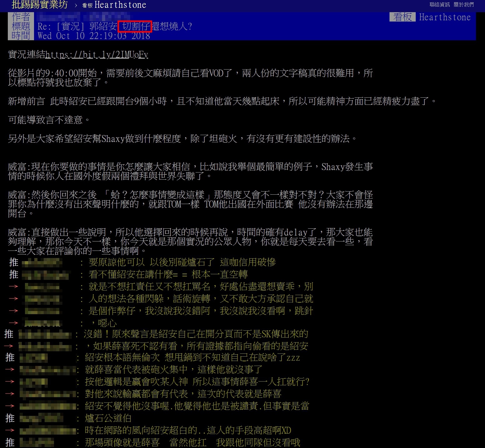
Task: Click the breadcrumb chevron after 批踢踢實業坊
Action: [x=76, y=5]
